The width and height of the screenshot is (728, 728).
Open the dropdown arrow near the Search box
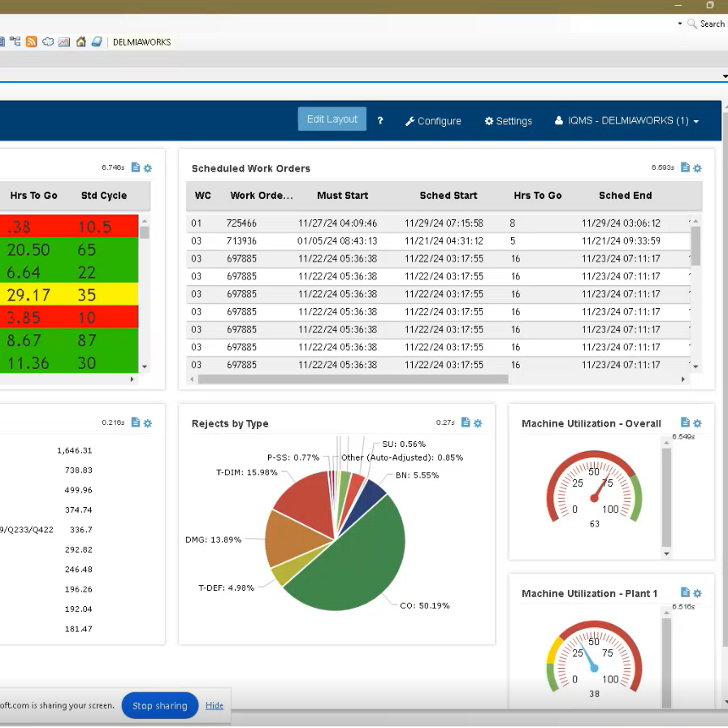tap(681, 24)
